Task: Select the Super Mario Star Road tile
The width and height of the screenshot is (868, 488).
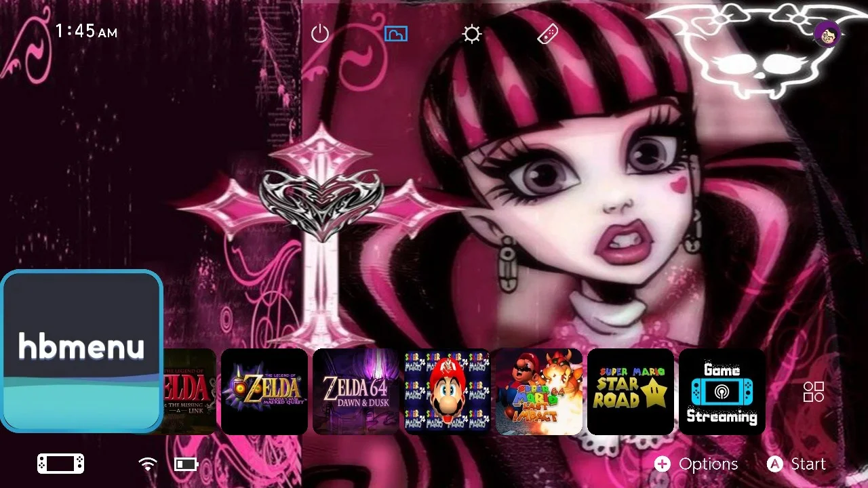Action: tap(631, 392)
